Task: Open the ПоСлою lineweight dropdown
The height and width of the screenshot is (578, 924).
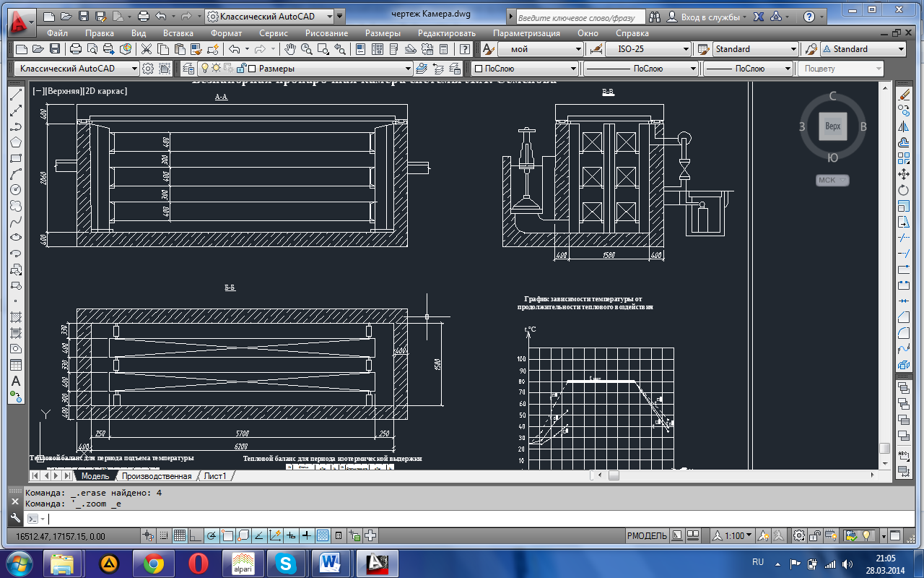Action: (x=748, y=69)
